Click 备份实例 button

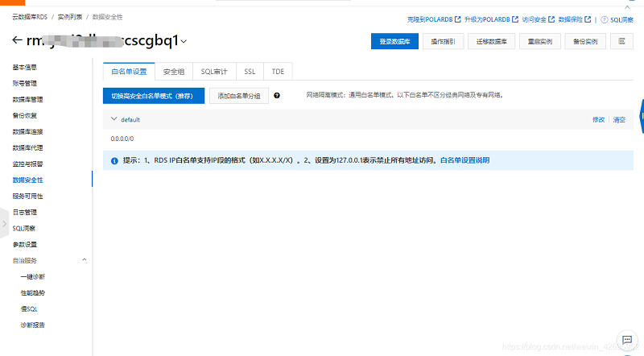pos(585,41)
